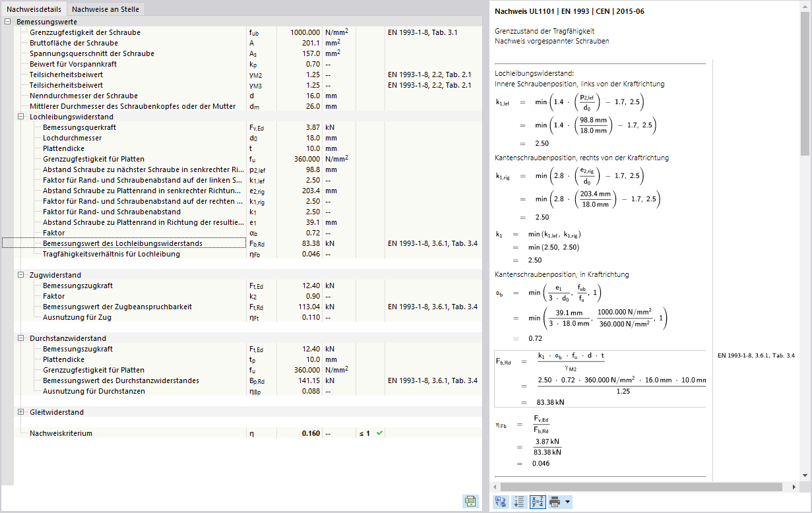Click the Lochleibungswiderstand heading in formula panel
The height and width of the screenshot is (513, 812).
pos(534,74)
